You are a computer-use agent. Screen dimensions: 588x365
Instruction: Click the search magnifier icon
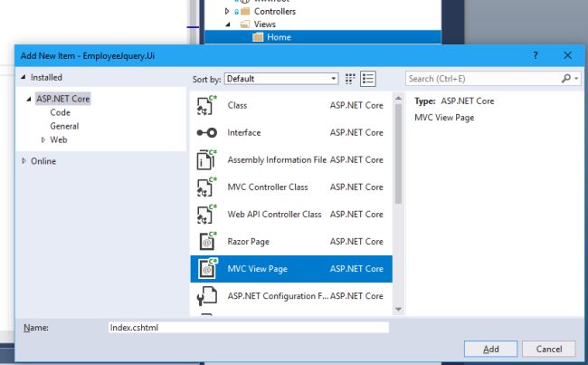tap(566, 79)
